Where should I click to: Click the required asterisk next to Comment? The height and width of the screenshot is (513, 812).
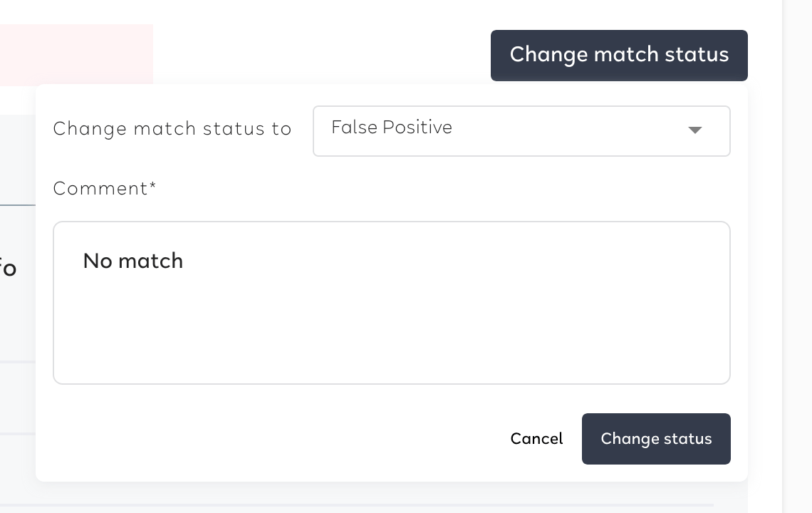[152, 185]
